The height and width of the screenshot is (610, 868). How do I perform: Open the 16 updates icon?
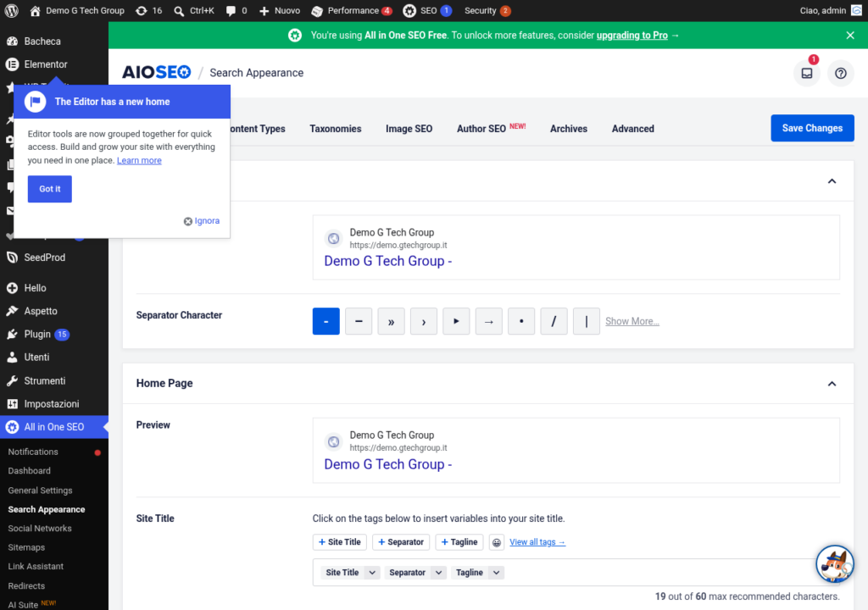[149, 10]
